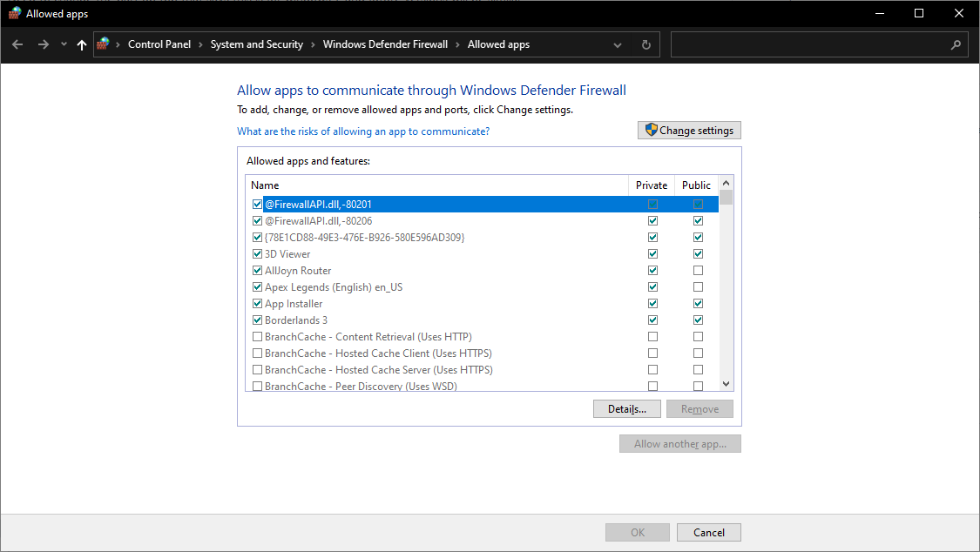This screenshot has height=552, width=980.
Task: Check BranchCache - Content Retrieval checkbox
Action: coord(257,336)
